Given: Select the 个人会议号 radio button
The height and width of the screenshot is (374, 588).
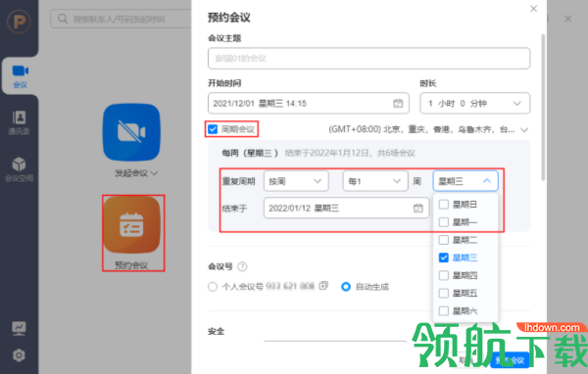Looking at the screenshot, I should (213, 287).
